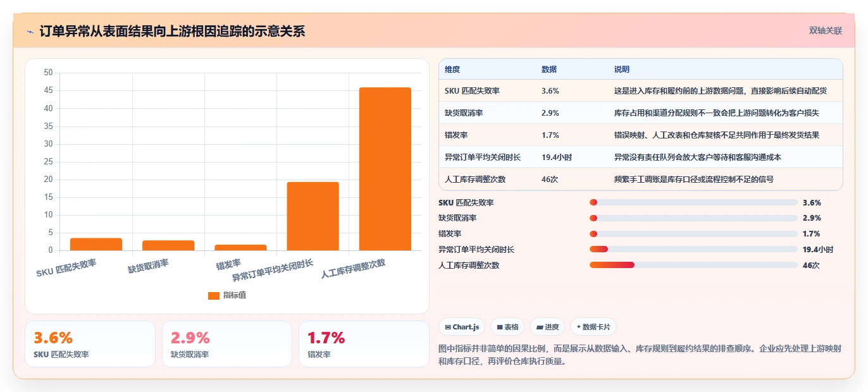868x392 pixels.
Task: Click x-axis label SKU 匹配失败率
Action: point(66,268)
